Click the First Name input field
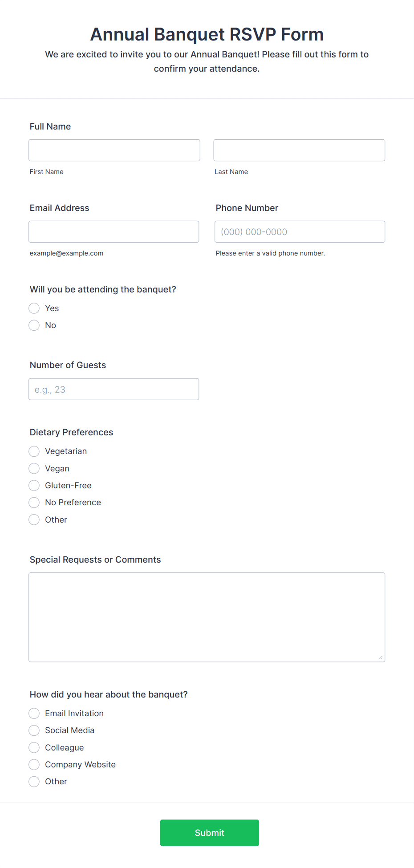The width and height of the screenshot is (414, 868). 114,150
